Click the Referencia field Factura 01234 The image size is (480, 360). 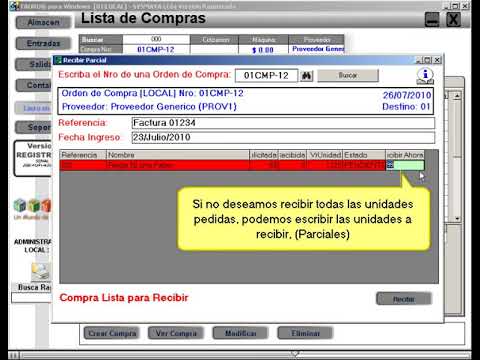[x=283, y=123]
